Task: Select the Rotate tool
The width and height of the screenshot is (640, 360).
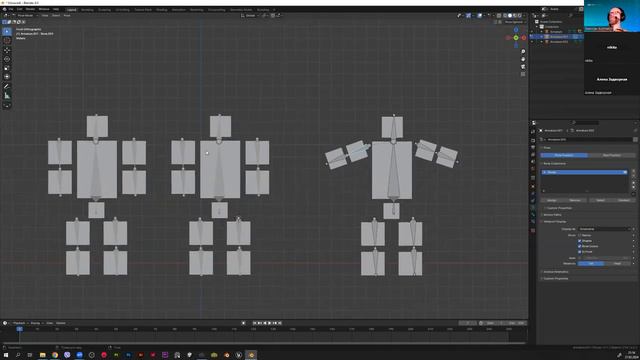Action: [x=7, y=59]
